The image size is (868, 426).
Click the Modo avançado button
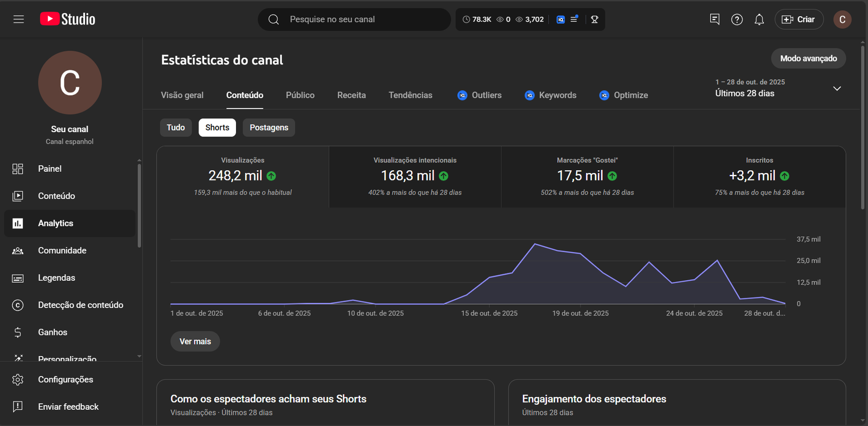[808, 59]
